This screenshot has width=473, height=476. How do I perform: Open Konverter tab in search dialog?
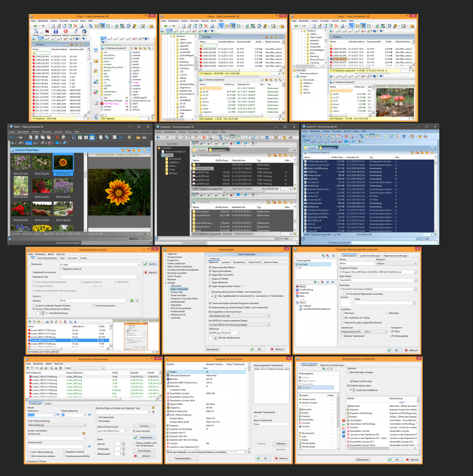(72, 258)
